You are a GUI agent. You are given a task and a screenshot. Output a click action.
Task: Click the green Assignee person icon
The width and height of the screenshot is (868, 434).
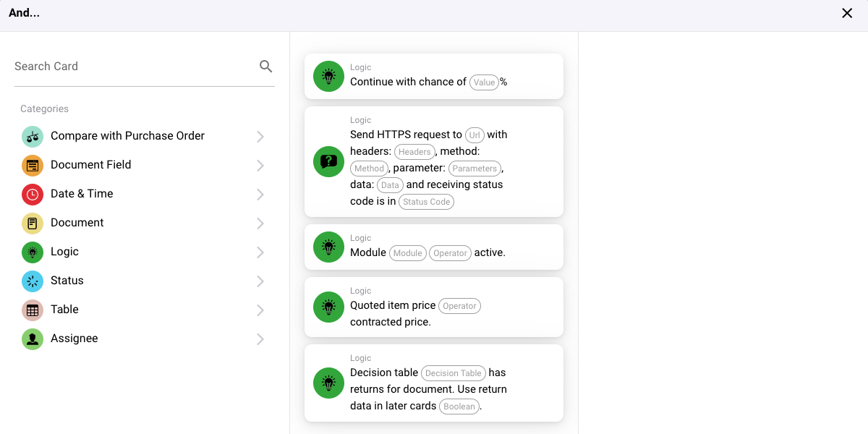pyautogui.click(x=33, y=339)
